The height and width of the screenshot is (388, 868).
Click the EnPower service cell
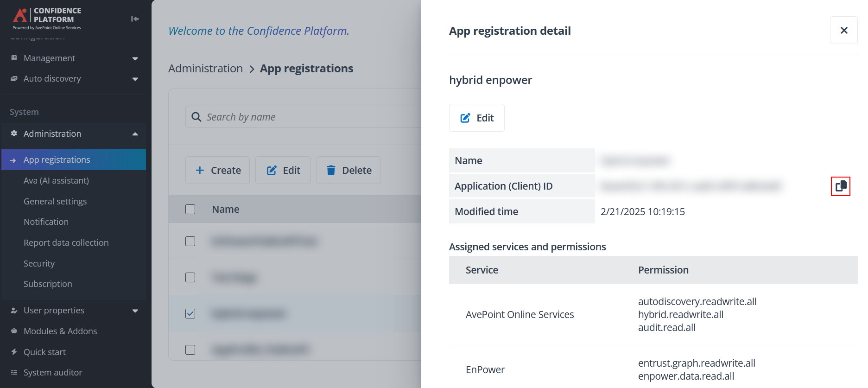tap(485, 369)
